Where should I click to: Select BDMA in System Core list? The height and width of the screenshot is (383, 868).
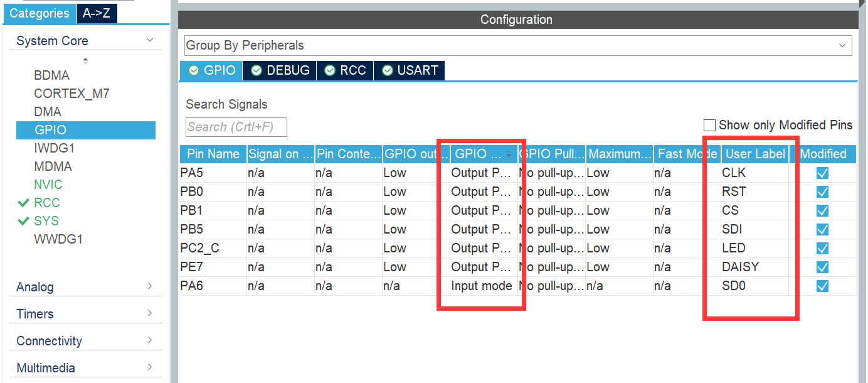point(51,75)
